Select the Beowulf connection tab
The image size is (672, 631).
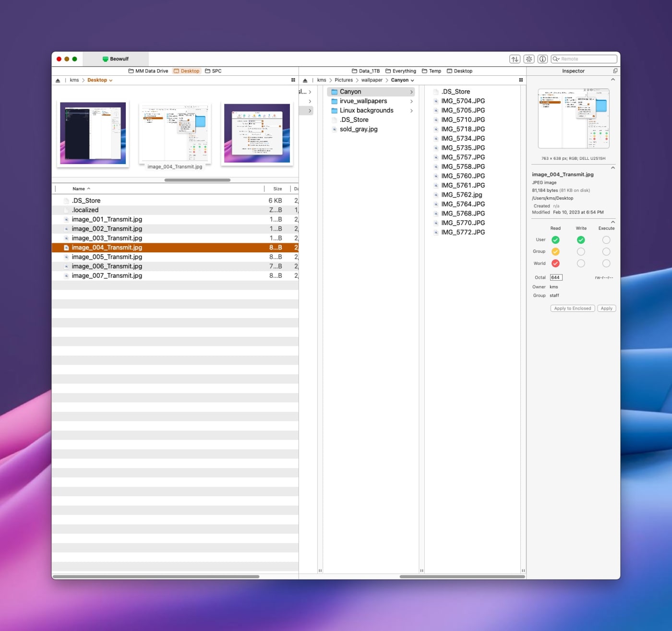tap(117, 59)
